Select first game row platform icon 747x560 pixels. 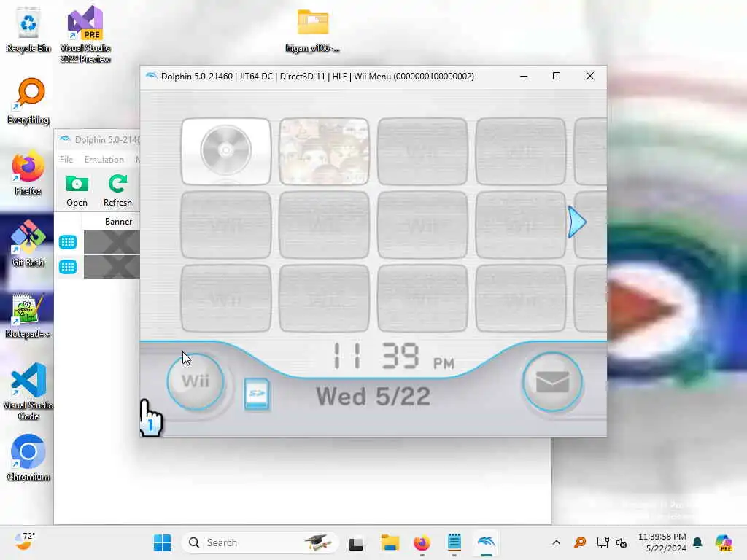[68, 242]
